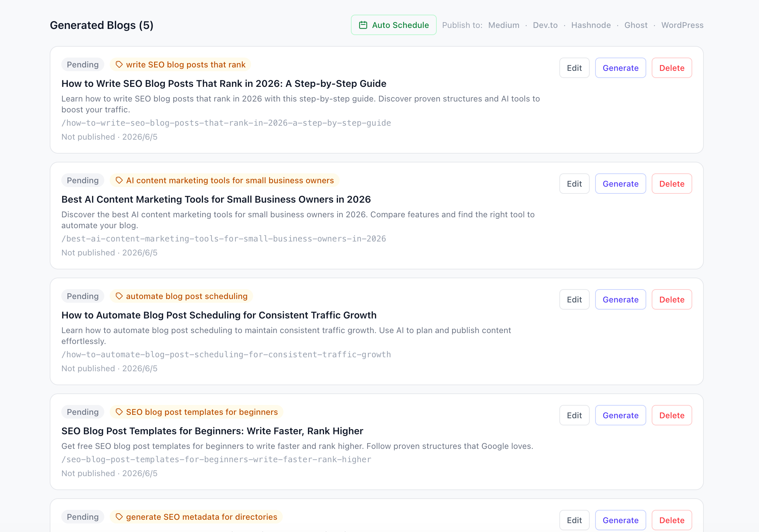The image size is (759, 532).
Task: Click slug /seo-blog-post-templates-for-beginners-write-faster-rank-higher
Action: [216, 459]
